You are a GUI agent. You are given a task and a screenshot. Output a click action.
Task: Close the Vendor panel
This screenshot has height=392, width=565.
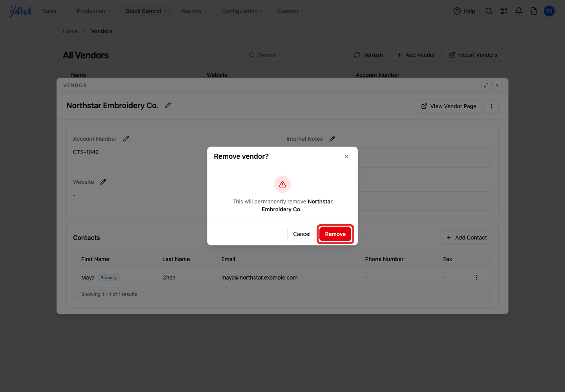pyautogui.click(x=497, y=85)
